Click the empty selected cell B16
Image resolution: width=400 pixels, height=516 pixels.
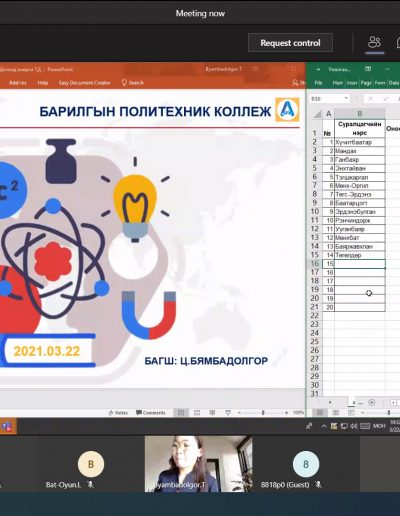360,264
